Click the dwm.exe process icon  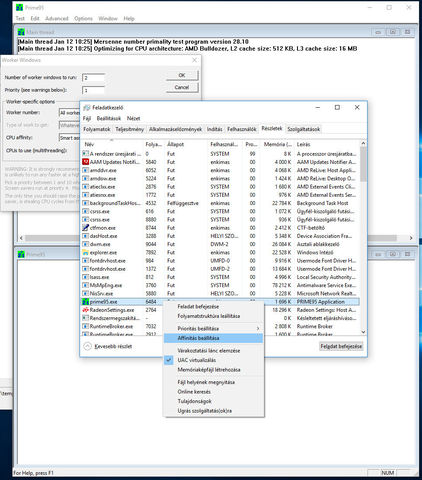pos(85,244)
